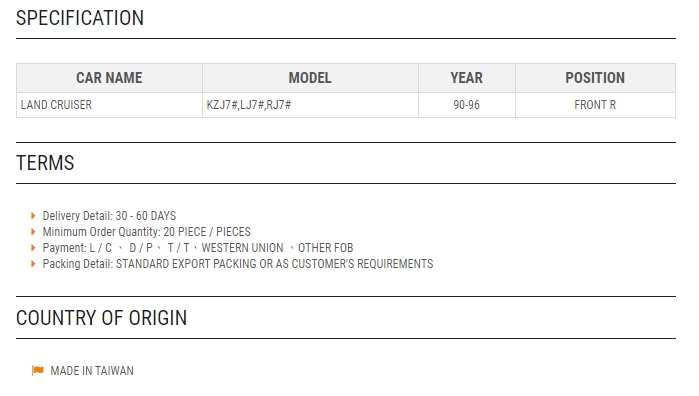
Task: Click the SPECIFICATION section heading
Action: [80, 18]
